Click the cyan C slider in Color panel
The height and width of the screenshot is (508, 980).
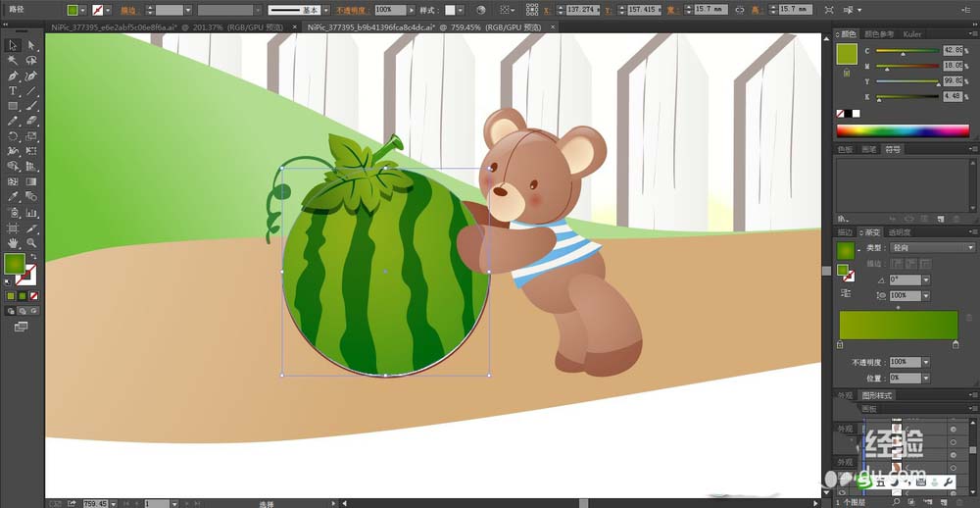click(x=907, y=51)
